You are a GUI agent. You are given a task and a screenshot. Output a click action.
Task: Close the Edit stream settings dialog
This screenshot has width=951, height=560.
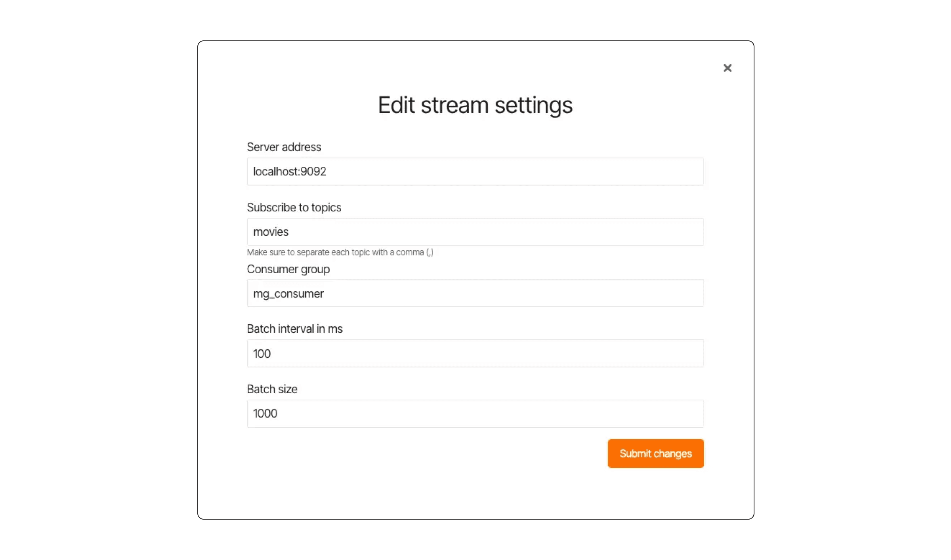click(x=727, y=68)
